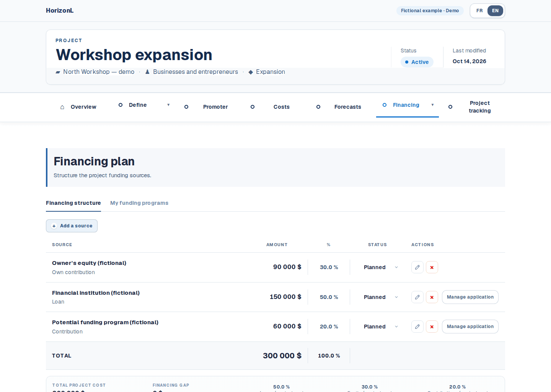The width and height of the screenshot is (551, 392).
Task: Expand the Define menu arrow
Action: 168,105
